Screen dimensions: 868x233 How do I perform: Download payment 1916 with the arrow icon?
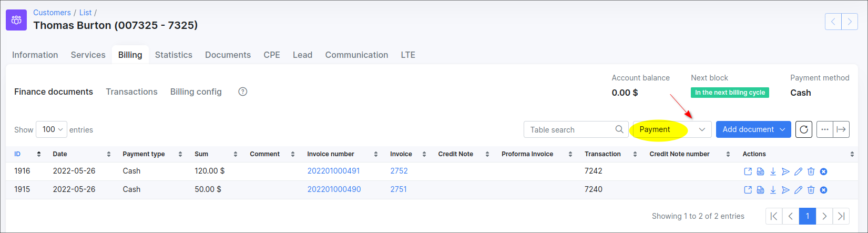(x=773, y=171)
